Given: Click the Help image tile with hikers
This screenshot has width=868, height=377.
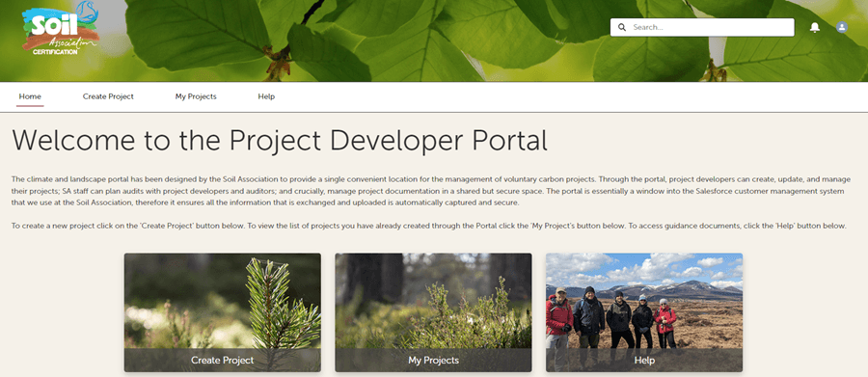Looking at the screenshot, I should pyautogui.click(x=644, y=312).
